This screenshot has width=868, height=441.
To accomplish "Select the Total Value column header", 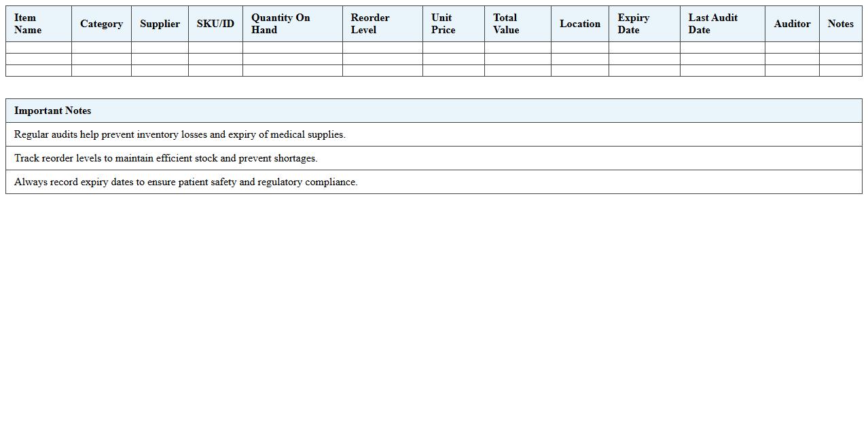I will (506, 24).
